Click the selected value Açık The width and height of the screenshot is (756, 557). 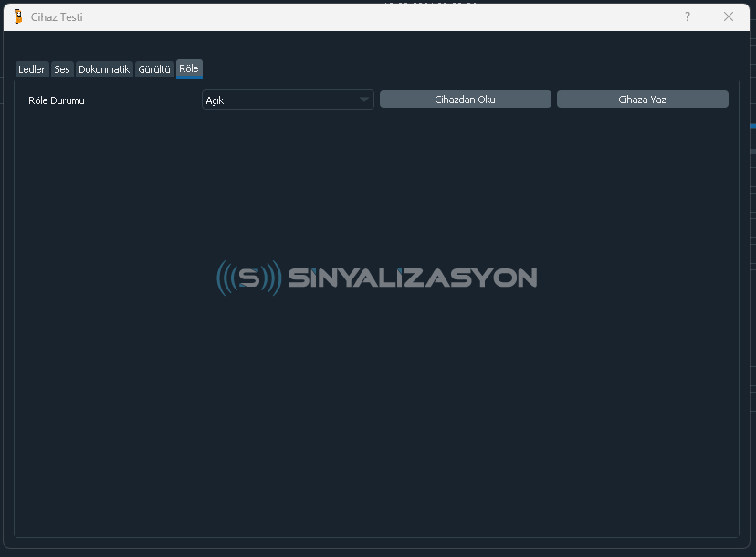pyautogui.click(x=215, y=100)
